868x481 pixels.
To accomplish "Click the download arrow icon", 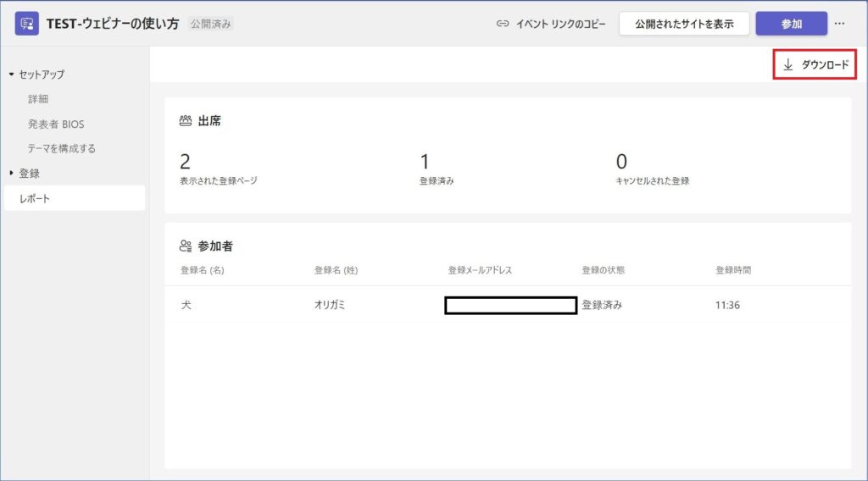I will 788,64.
